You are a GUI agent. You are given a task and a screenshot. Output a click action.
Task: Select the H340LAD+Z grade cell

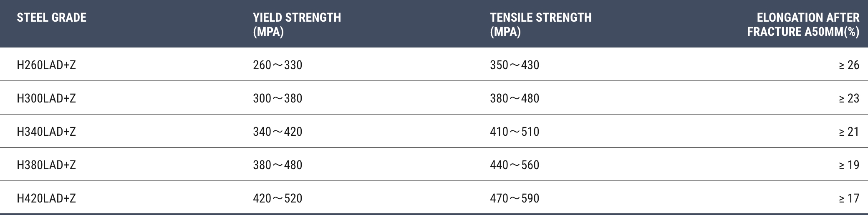(x=46, y=132)
